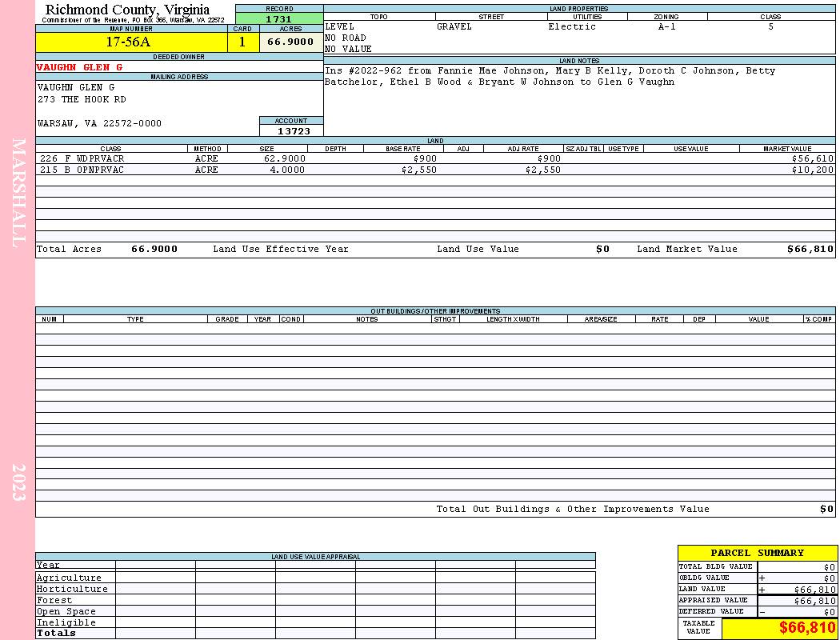Click DEFERRED VALUE row label

tap(711, 612)
